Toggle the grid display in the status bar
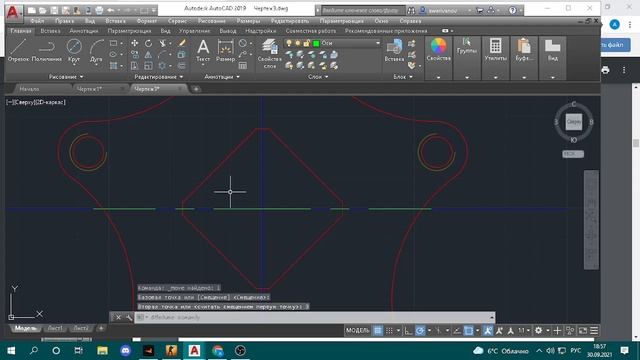This screenshot has width=640, height=360. click(x=378, y=330)
